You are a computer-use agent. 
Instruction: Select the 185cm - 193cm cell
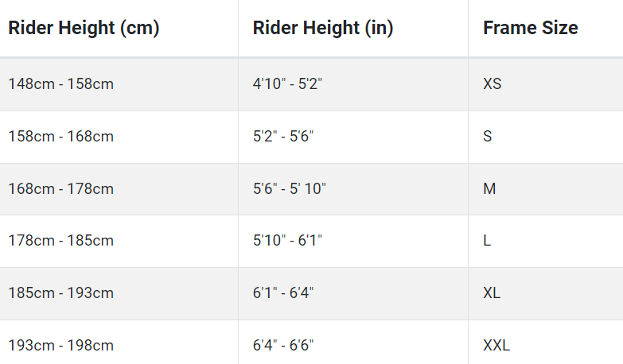pyautogui.click(x=119, y=294)
